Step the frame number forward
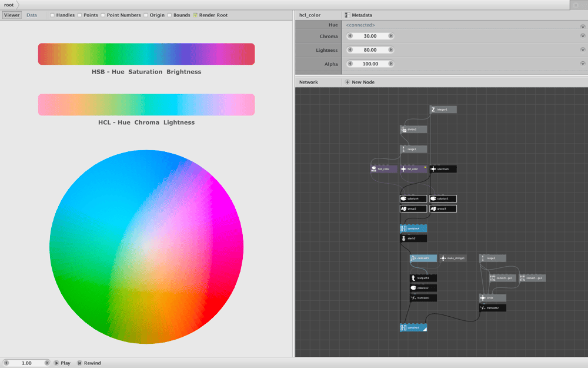Screen dimensions: 588x368 click(x=47, y=363)
